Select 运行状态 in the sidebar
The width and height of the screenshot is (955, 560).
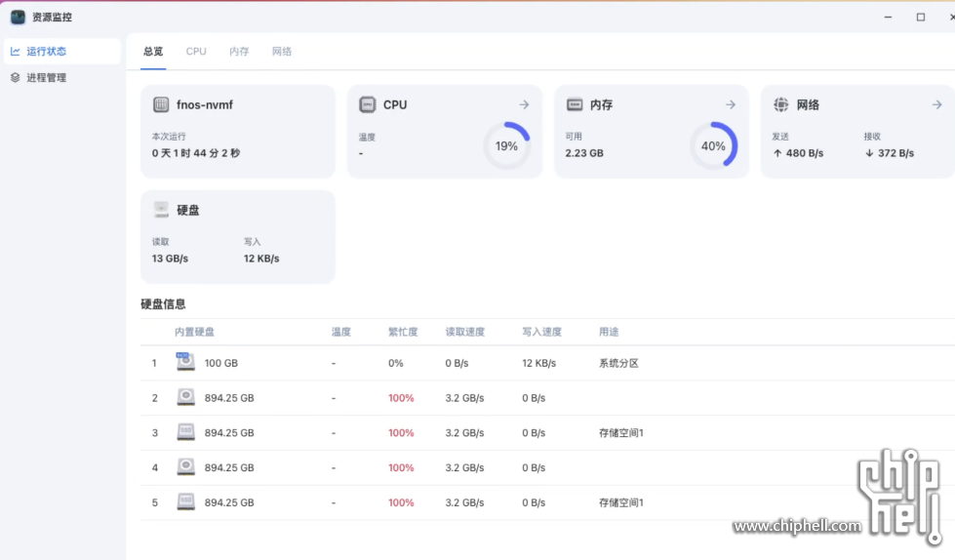62,51
